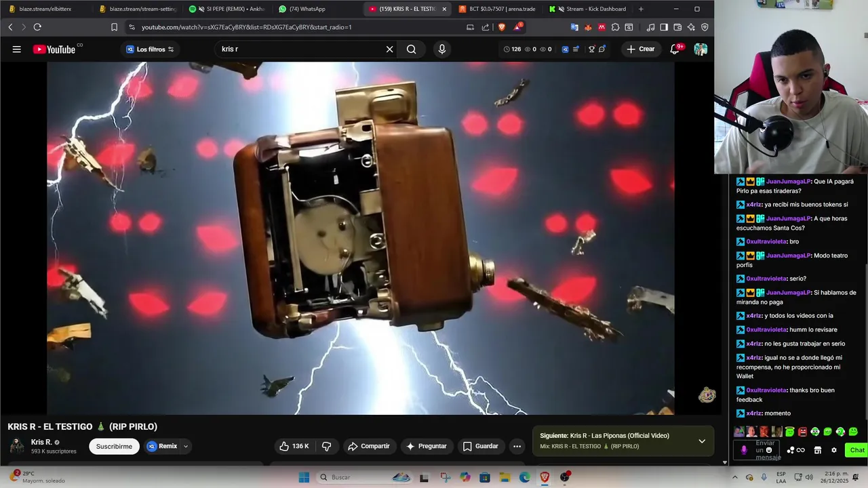The image size is (868, 488).
Task: Open more actions three-dot menu
Action: 517,446
